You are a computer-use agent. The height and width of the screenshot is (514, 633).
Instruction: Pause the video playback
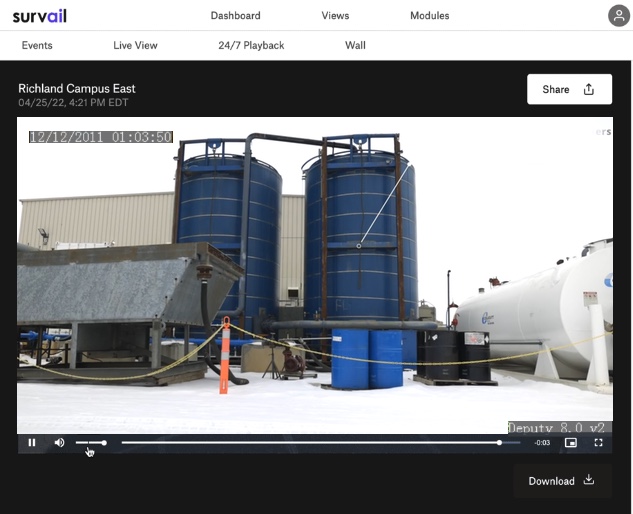[x=32, y=442]
